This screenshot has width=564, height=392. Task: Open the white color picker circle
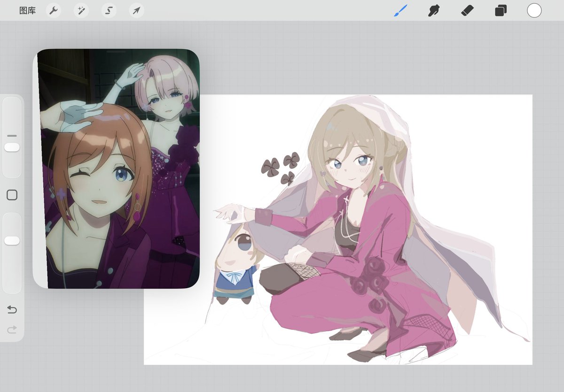pyautogui.click(x=534, y=10)
